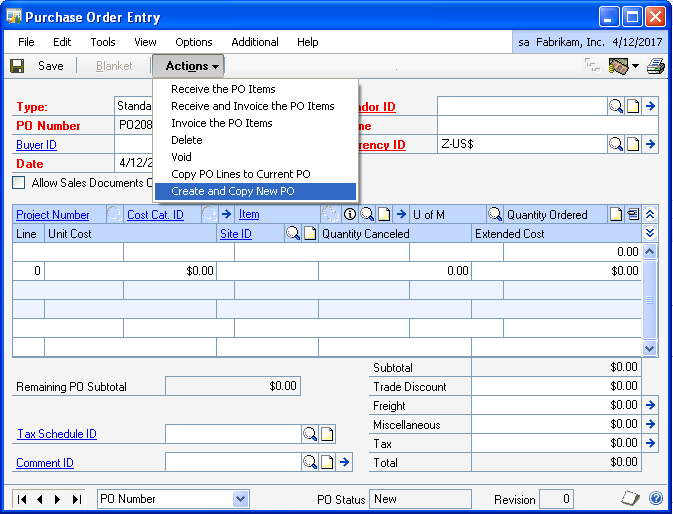Open the Tools menu
673x514 pixels.
coord(103,42)
